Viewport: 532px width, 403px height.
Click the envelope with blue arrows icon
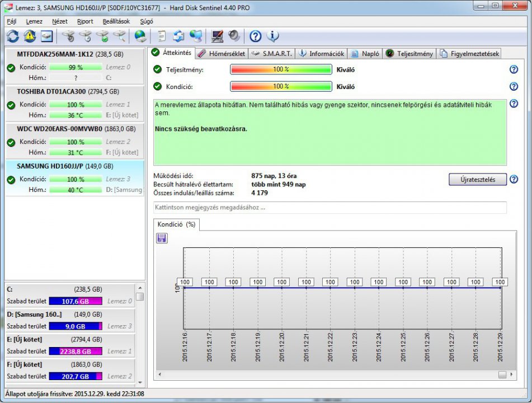(178, 36)
